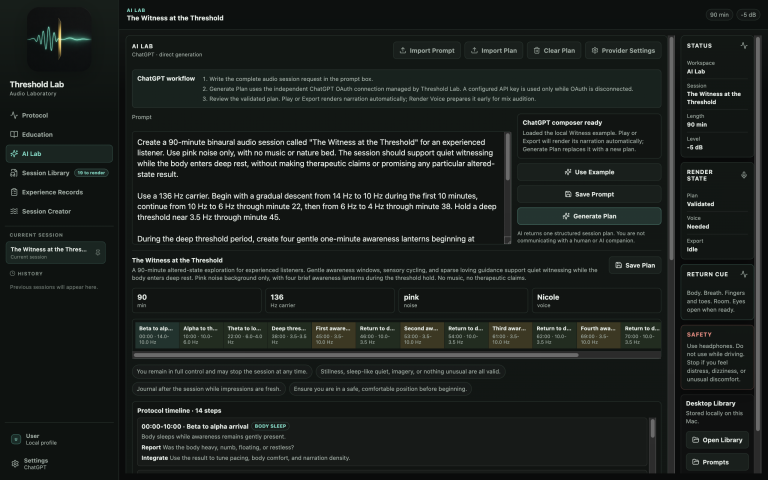Open the User local profile
This screenshot has width=768, height=480.
tap(59, 439)
